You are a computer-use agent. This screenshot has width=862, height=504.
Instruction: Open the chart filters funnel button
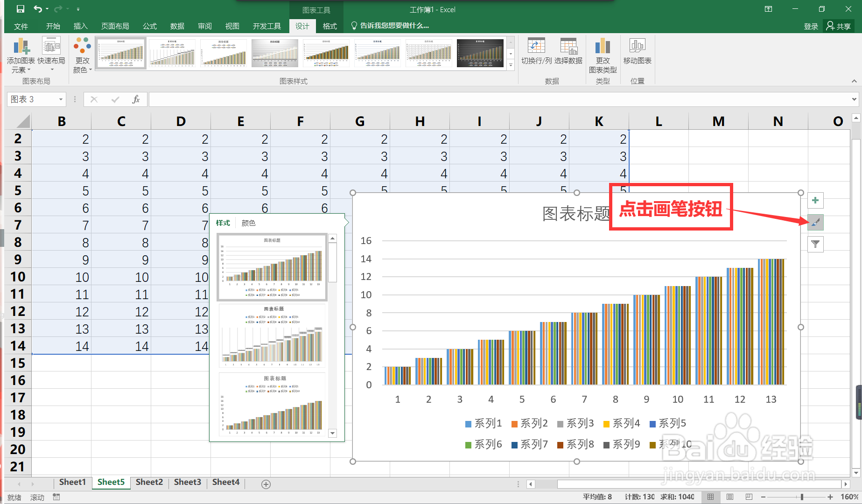815,244
